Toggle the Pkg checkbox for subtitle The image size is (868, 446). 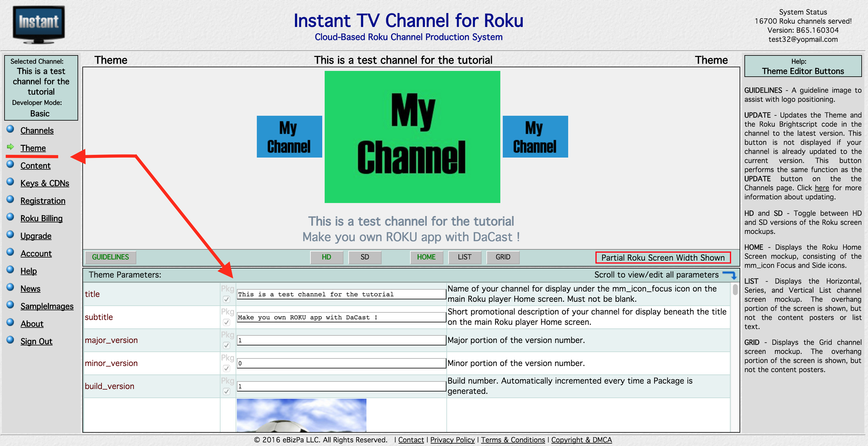[227, 322]
